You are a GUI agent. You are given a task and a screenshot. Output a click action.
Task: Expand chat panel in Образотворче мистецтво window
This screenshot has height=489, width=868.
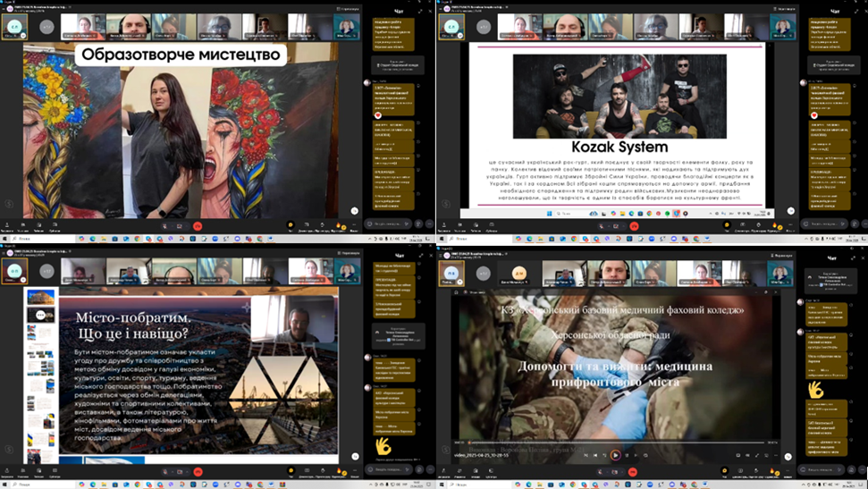tap(420, 11)
